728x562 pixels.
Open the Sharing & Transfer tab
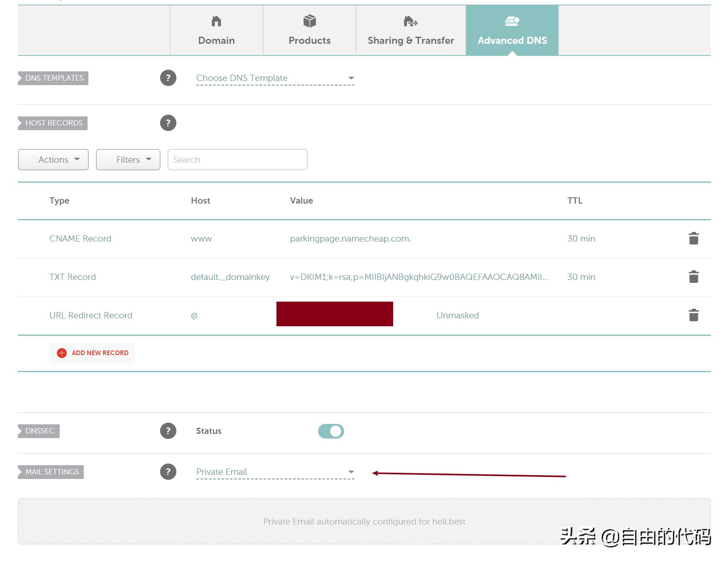tap(411, 30)
